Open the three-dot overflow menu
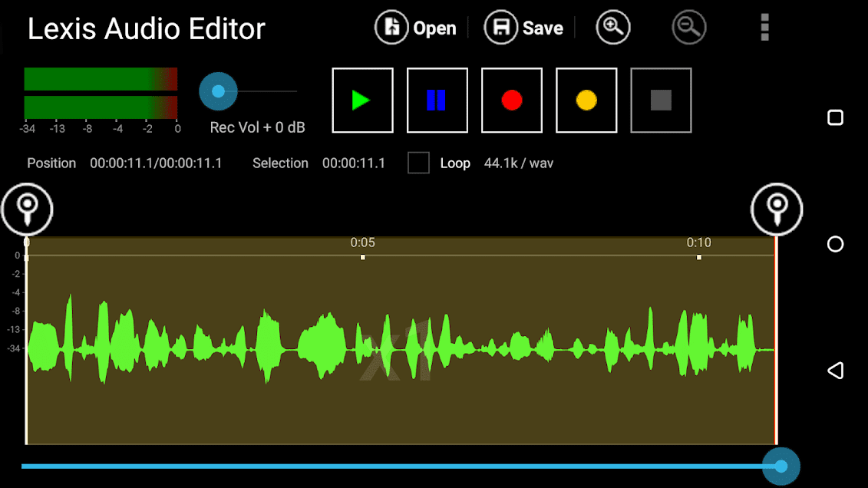Screen dimensions: 868x488 click(x=764, y=28)
